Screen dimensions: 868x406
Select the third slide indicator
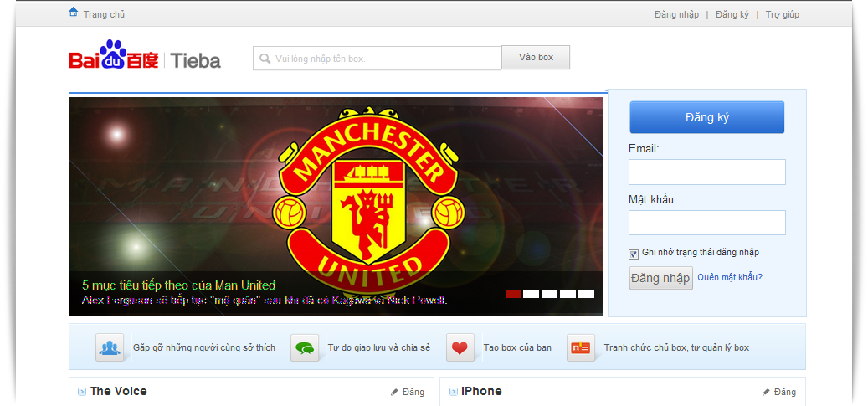(x=550, y=294)
